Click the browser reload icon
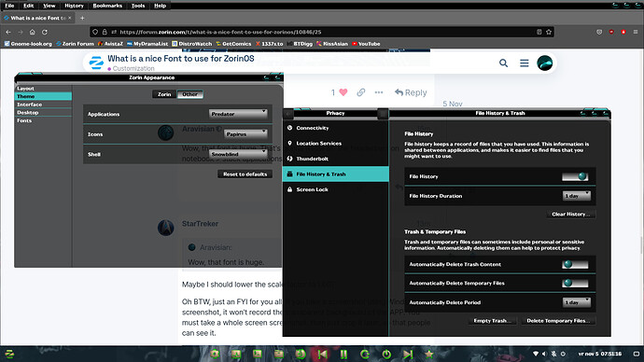Image resolution: width=644 pixels, height=362 pixels. pyautogui.click(x=45, y=32)
